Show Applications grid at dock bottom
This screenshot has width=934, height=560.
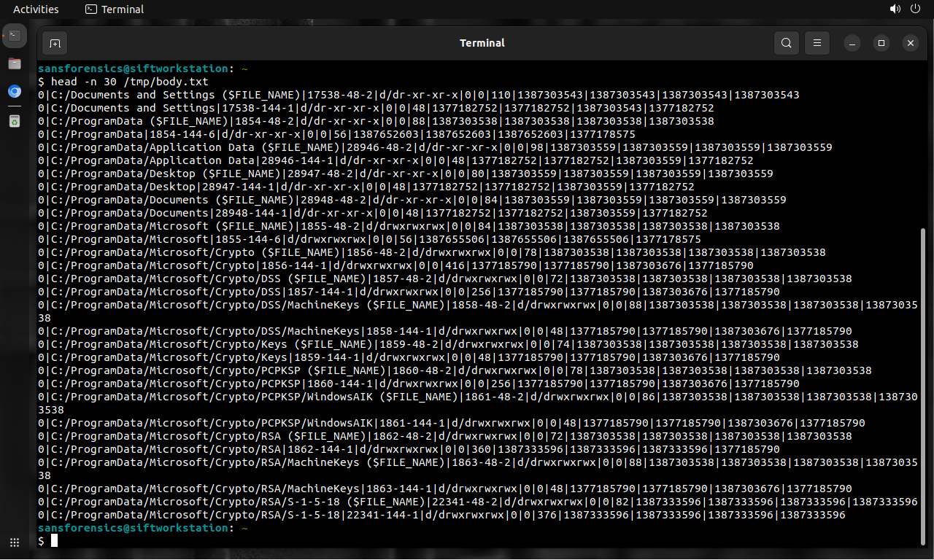click(15, 542)
